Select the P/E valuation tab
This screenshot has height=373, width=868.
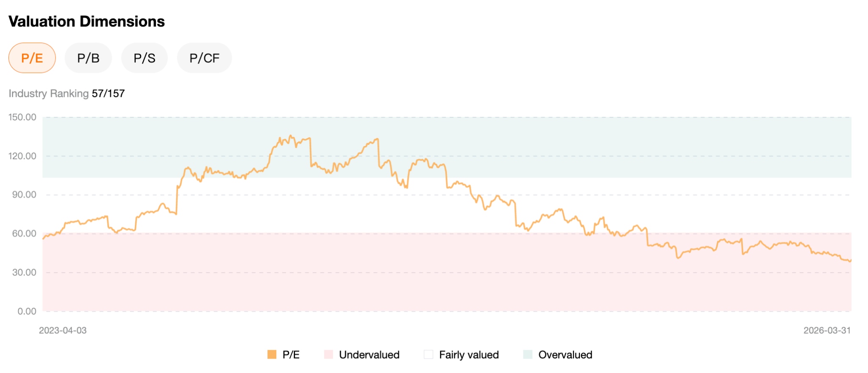click(x=32, y=58)
